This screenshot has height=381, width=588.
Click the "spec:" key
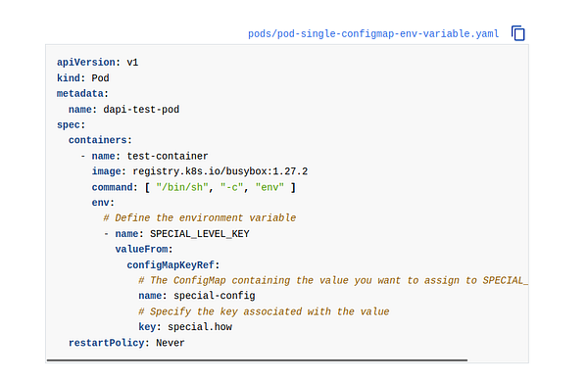point(72,124)
